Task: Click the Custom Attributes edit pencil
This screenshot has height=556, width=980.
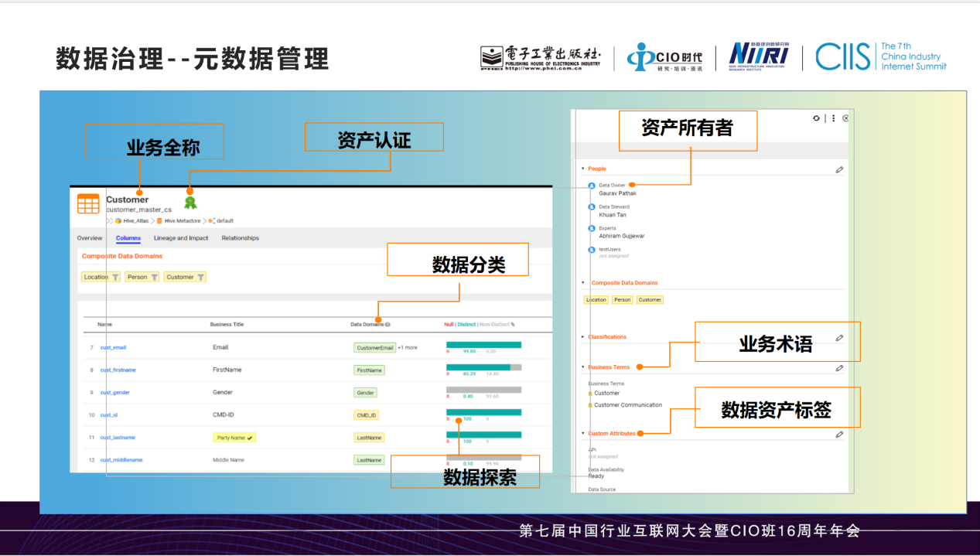Action: point(839,435)
